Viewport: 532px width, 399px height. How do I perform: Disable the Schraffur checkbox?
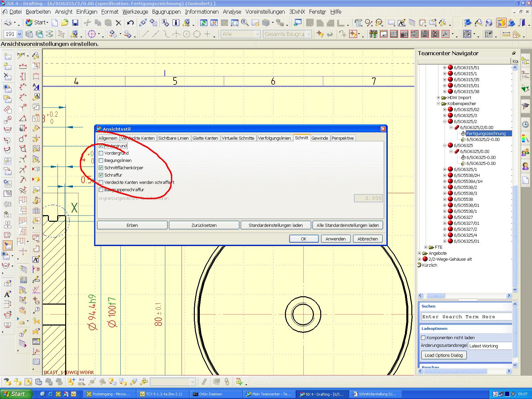pos(101,175)
